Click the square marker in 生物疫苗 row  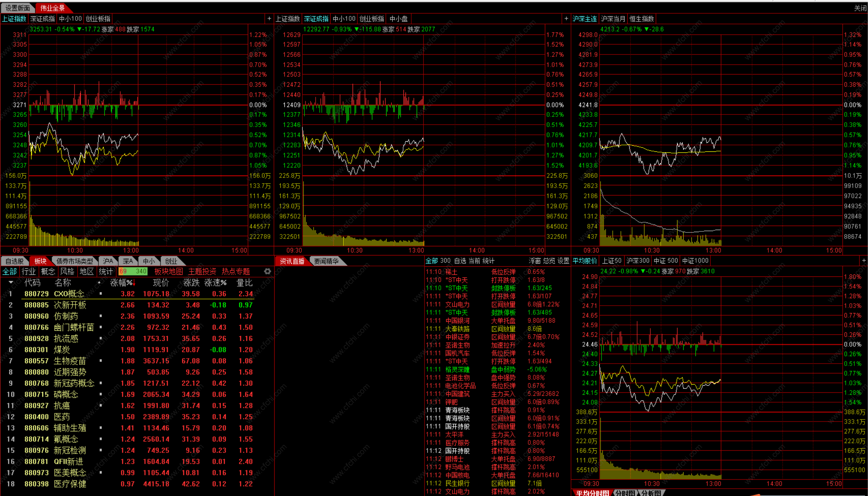click(x=101, y=360)
